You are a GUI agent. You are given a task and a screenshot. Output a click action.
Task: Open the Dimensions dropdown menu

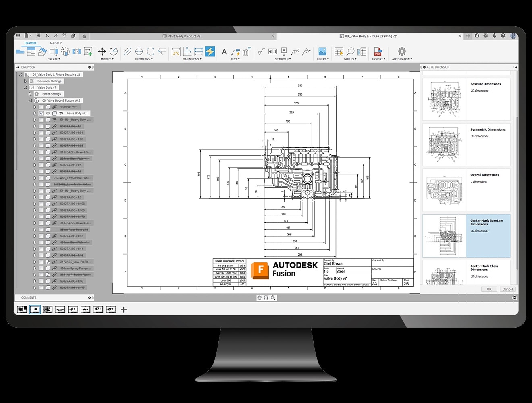tap(192, 59)
